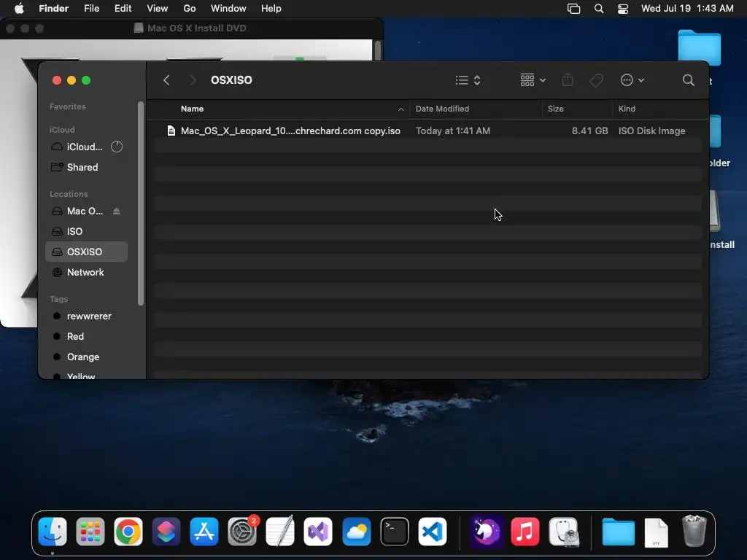Open the blue folder stack in Dock
Screen dimensions: 747x560
tap(619, 532)
